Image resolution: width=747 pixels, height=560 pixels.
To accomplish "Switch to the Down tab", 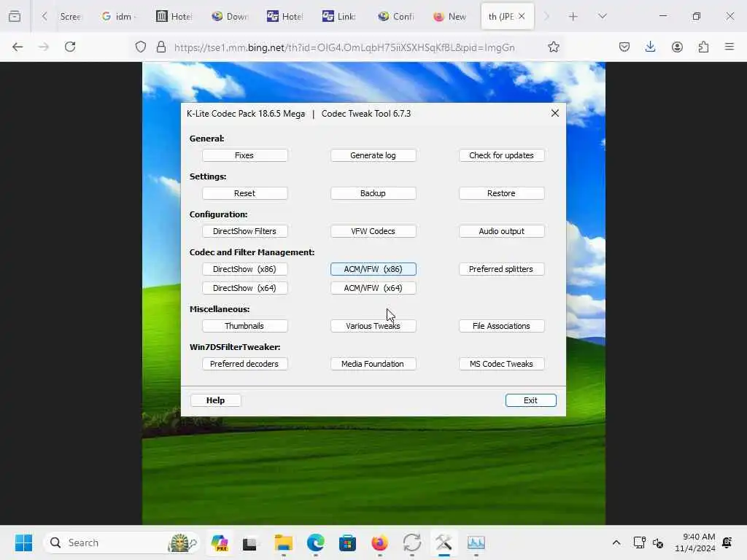I will [x=230, y=17].
